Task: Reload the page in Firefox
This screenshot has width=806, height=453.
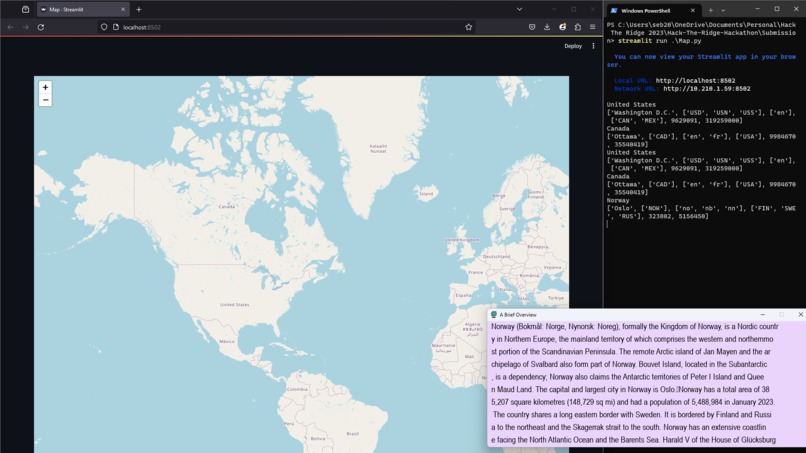Action: (x=41, y=27)
